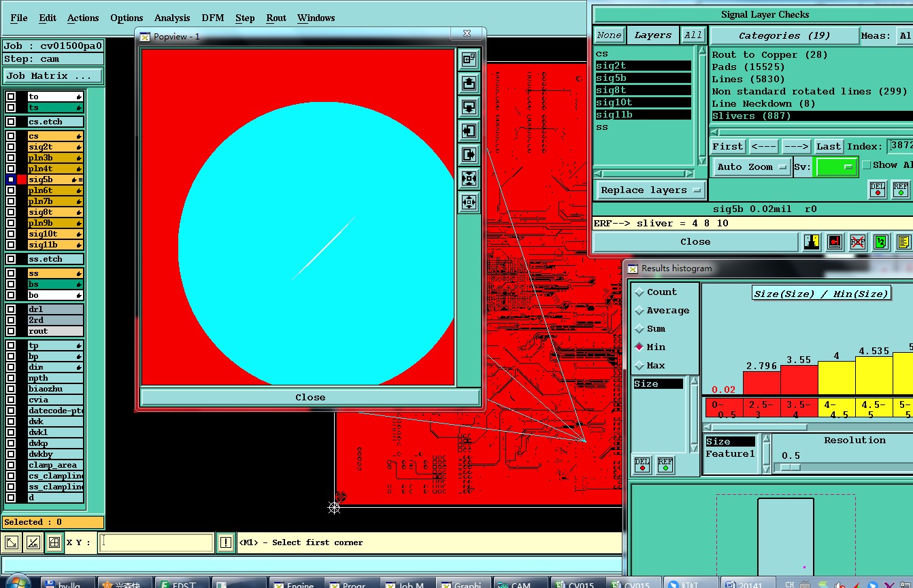The image size is (913, 588).
Task: Enable Show All checkbox in Signal Layer Checks
Action: coord(866,165)
